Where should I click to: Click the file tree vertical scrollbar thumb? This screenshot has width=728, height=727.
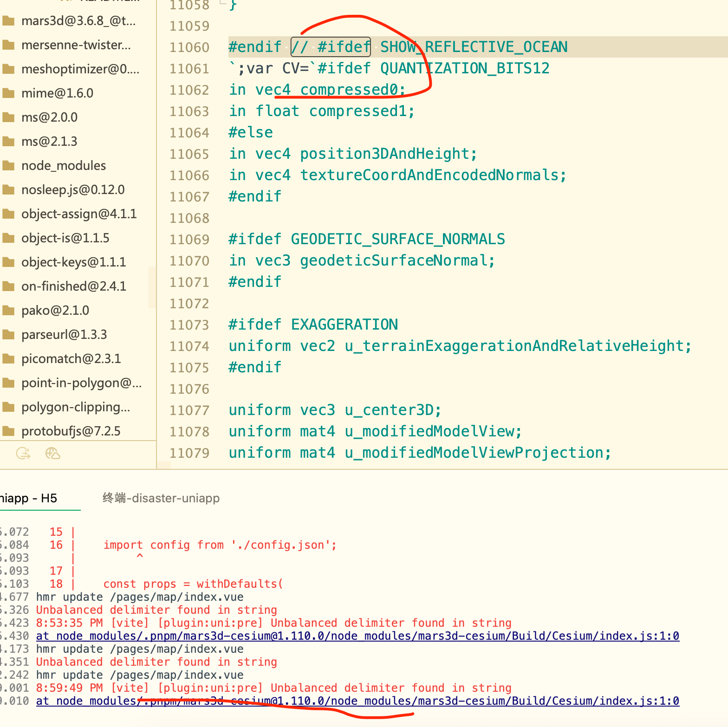[152, 287]
